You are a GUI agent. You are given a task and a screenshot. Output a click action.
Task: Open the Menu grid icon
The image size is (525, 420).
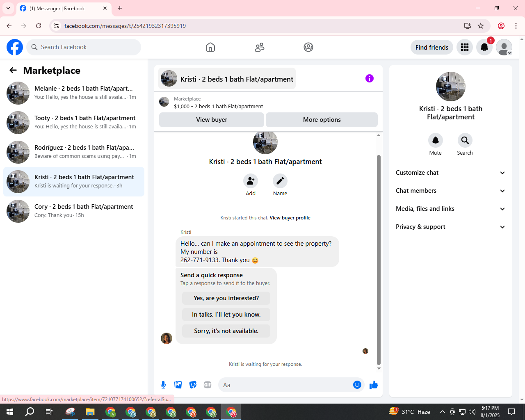tap(465, 47)
